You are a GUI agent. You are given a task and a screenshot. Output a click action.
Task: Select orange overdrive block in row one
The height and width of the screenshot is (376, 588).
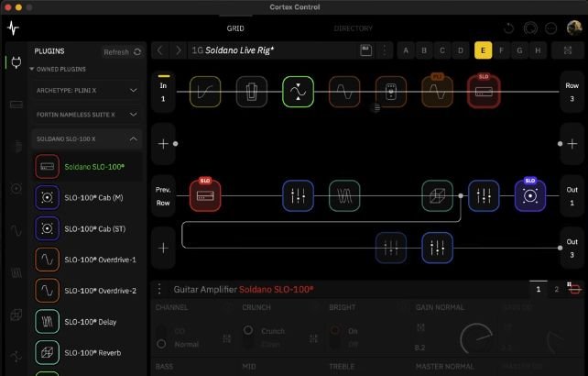pyautogui.click(x=344, y=92)
